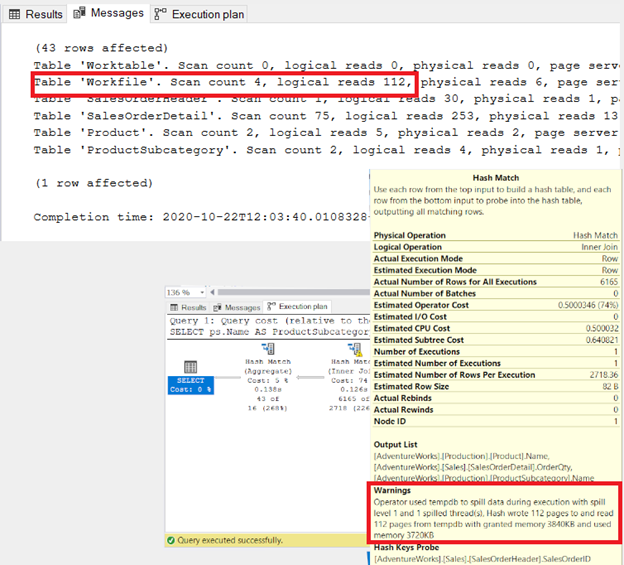Click the Output List heading

[x=395, y=444]
